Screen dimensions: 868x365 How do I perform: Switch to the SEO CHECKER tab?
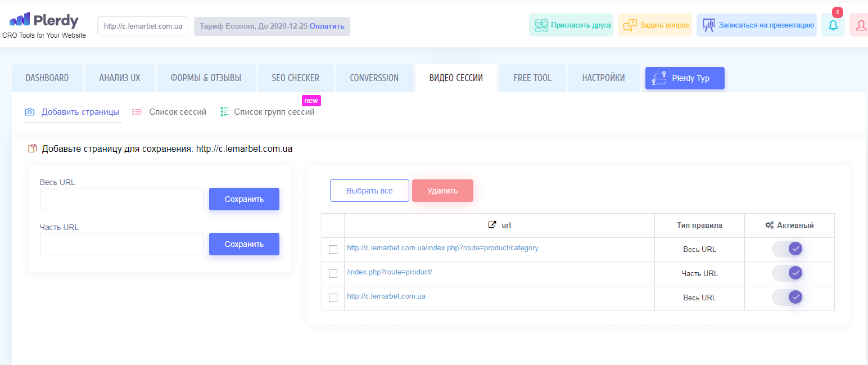tap(295, 78)
